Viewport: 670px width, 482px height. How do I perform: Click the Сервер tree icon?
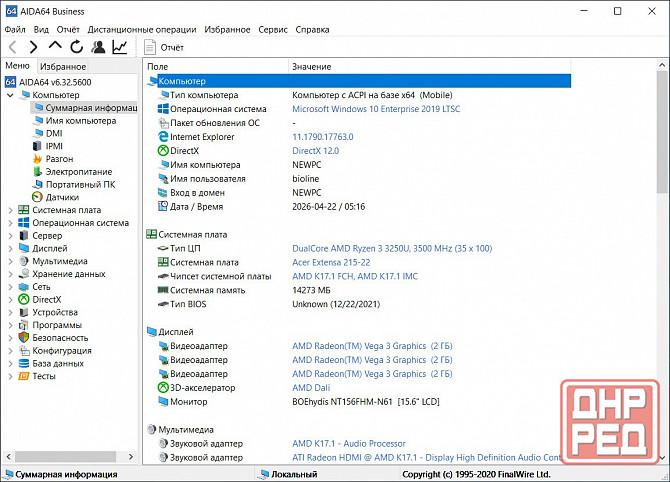(24, 235)
